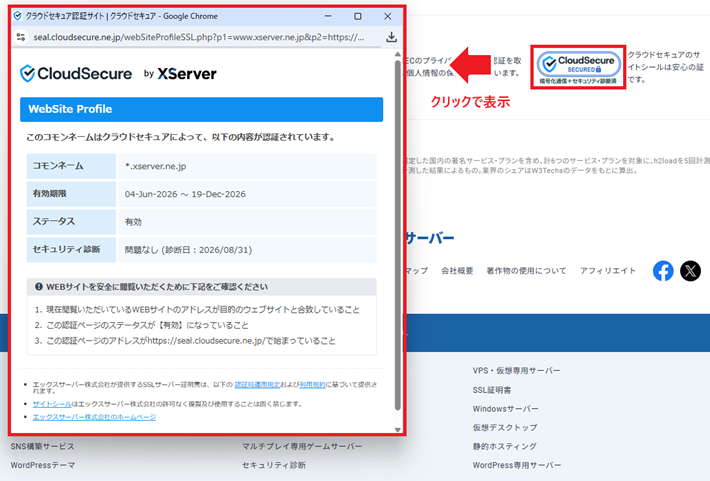The height and width of the screenshot is (481, 710).
Task: Open the SNS構築サービス footer link
Action: pos(43,447)
